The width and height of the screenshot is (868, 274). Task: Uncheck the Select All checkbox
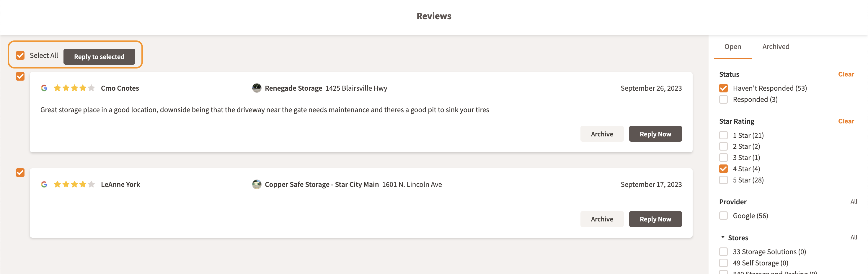(x=20, y=55)
